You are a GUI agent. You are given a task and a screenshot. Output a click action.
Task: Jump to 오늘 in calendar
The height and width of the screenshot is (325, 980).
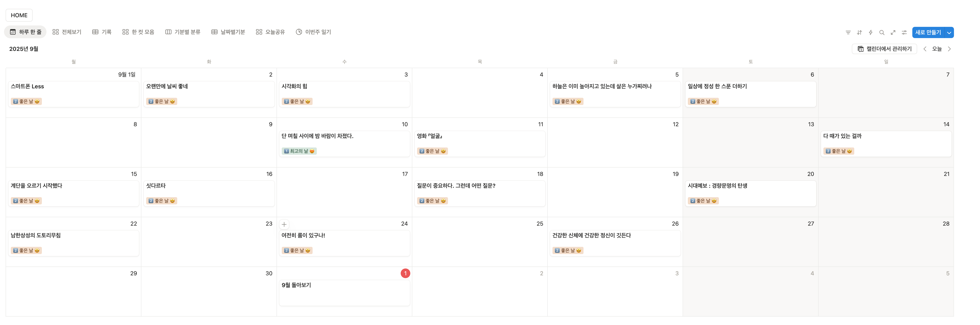pyautogui.click(x=937, y=49)
